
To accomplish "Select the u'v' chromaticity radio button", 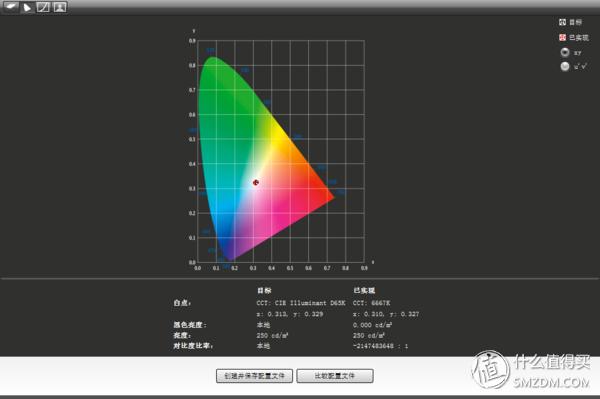I will click(565, 67).
